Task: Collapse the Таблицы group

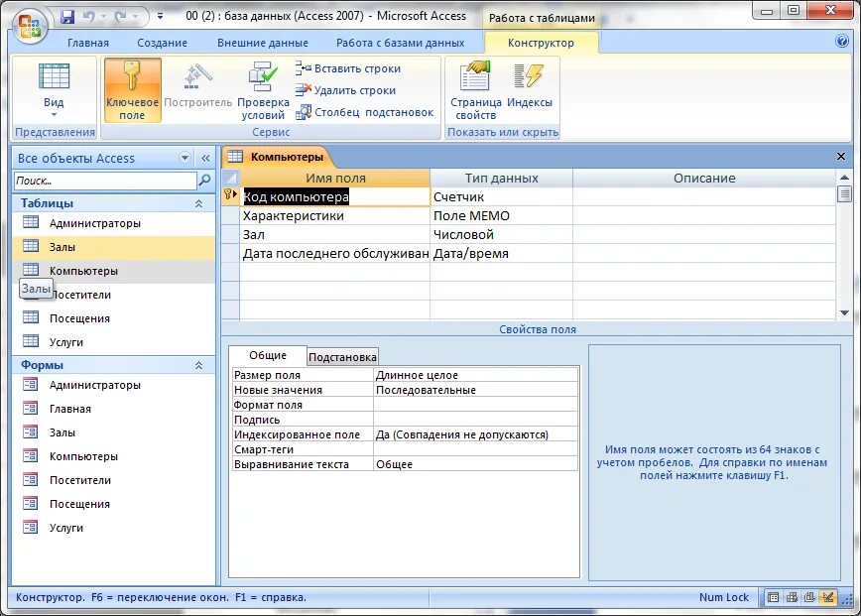Action: [198, 203]
